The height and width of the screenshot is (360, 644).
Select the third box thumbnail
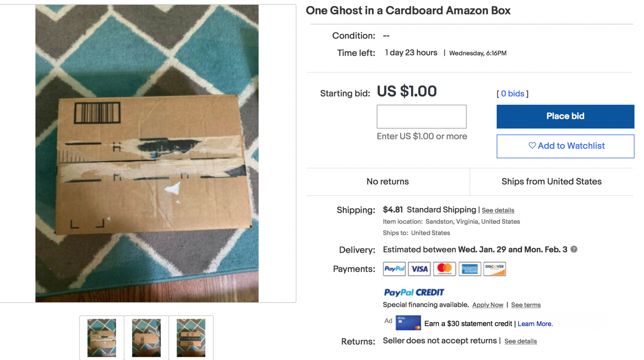click(x=191, y=338)
